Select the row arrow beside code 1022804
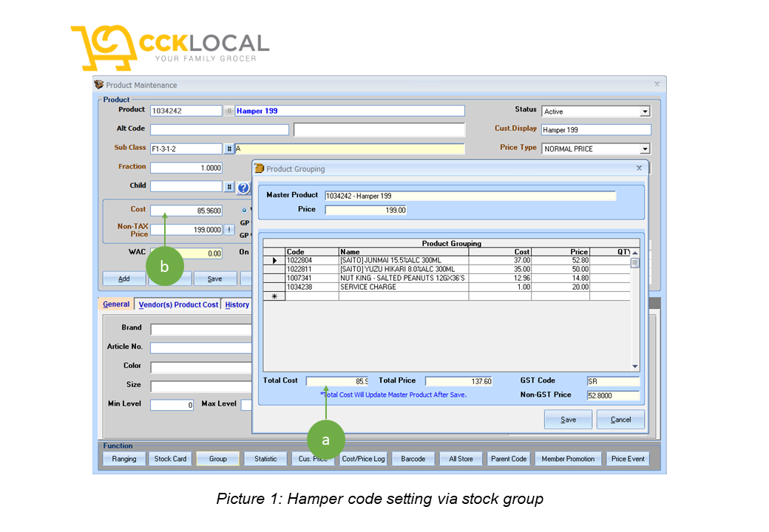 click(x=273, y=261)
